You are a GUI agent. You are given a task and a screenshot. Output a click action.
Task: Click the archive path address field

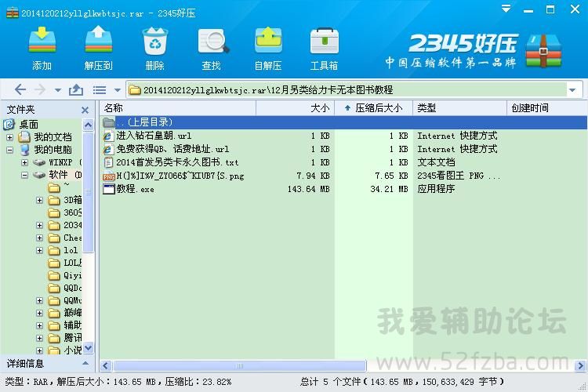tap(347, 90)
